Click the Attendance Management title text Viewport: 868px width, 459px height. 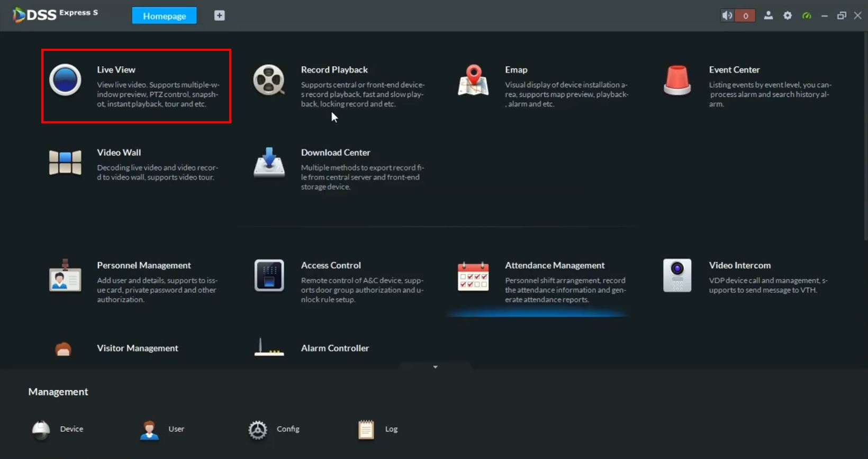[x=555, y=265]
